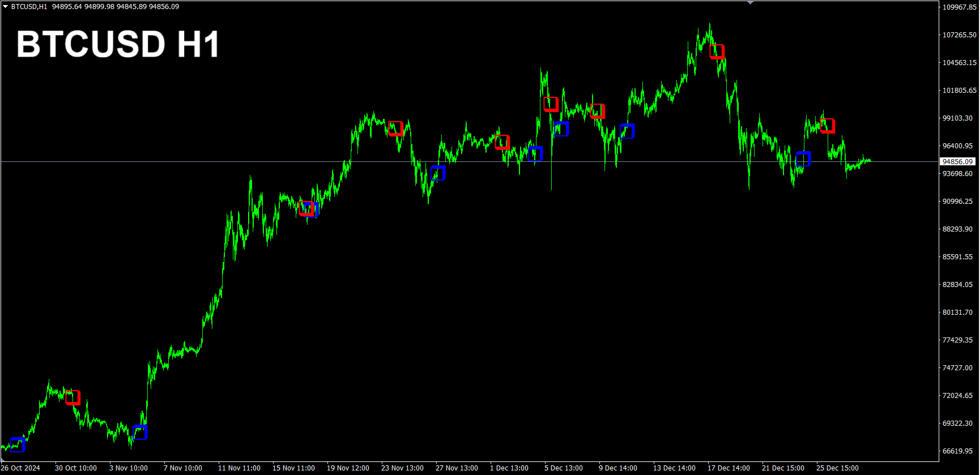Click time axis label 1 Dec 13:00
980x475 pixels.
509,468
